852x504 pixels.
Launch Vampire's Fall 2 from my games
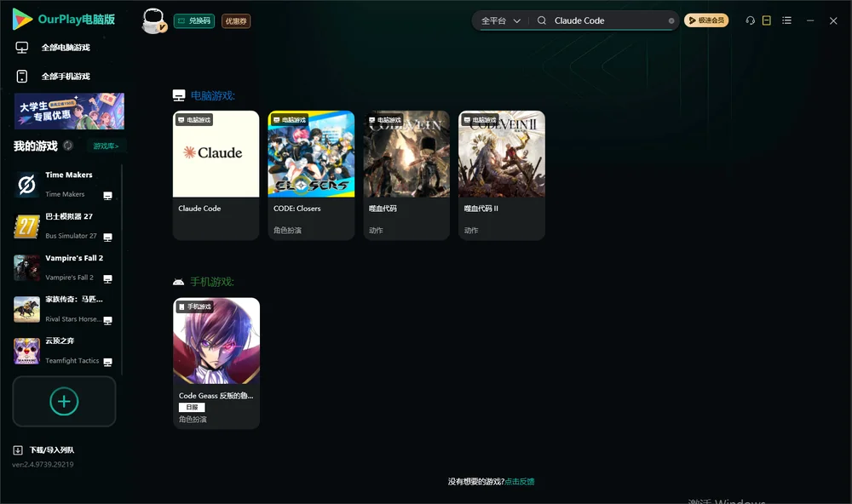pyautogui.click(x=63, y=267)
